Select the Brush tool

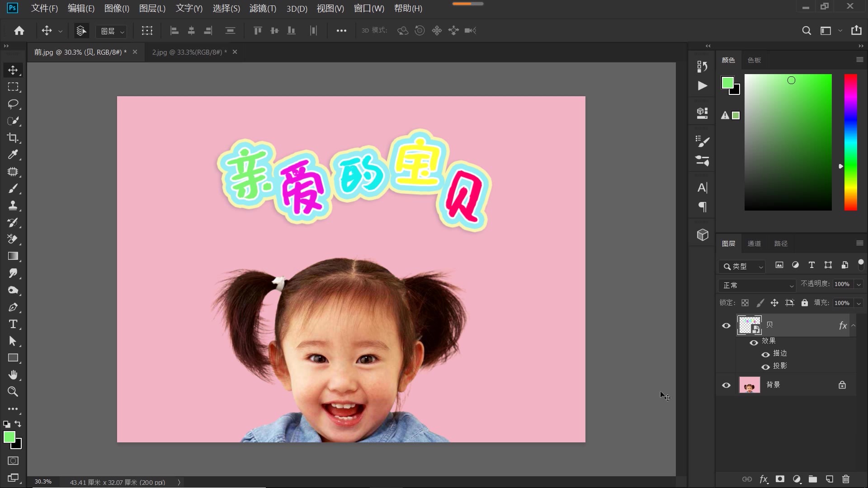tap(13, 189)
